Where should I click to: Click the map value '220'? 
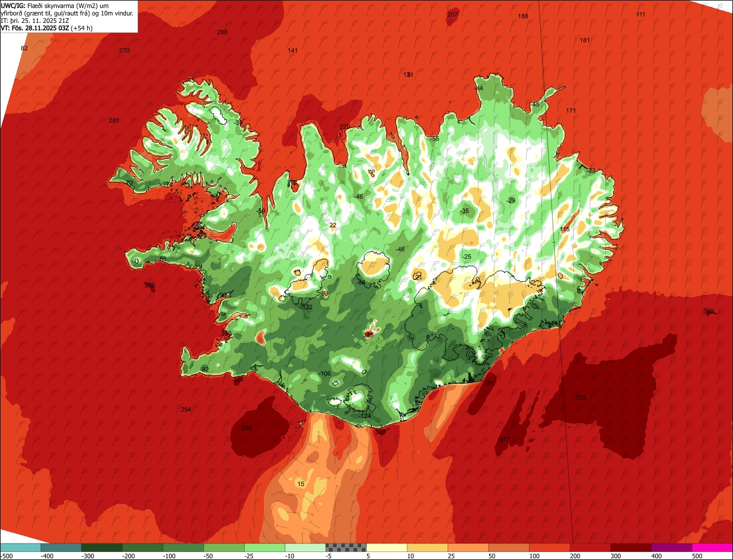point(345,127)
